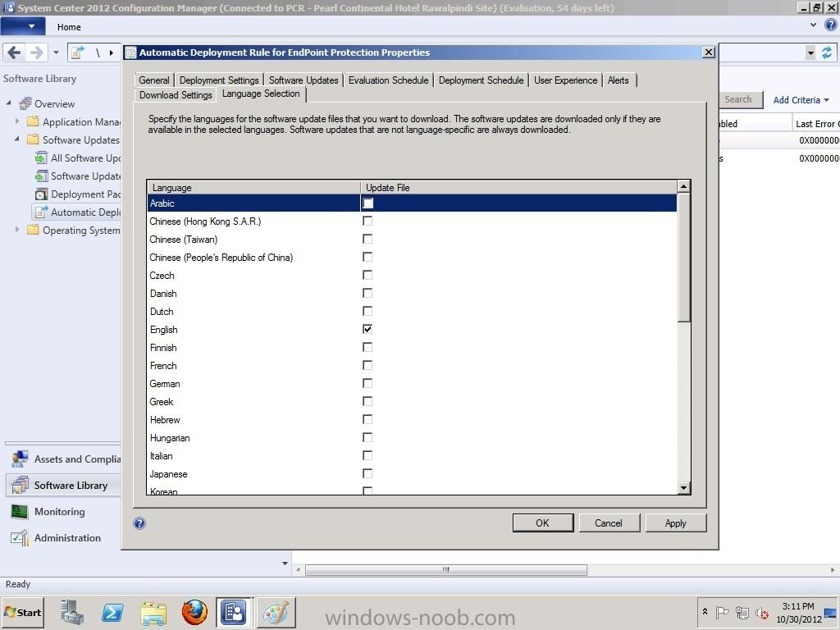Expand the Application Management tree node
The image size is (840, 630).
(16, 121)
